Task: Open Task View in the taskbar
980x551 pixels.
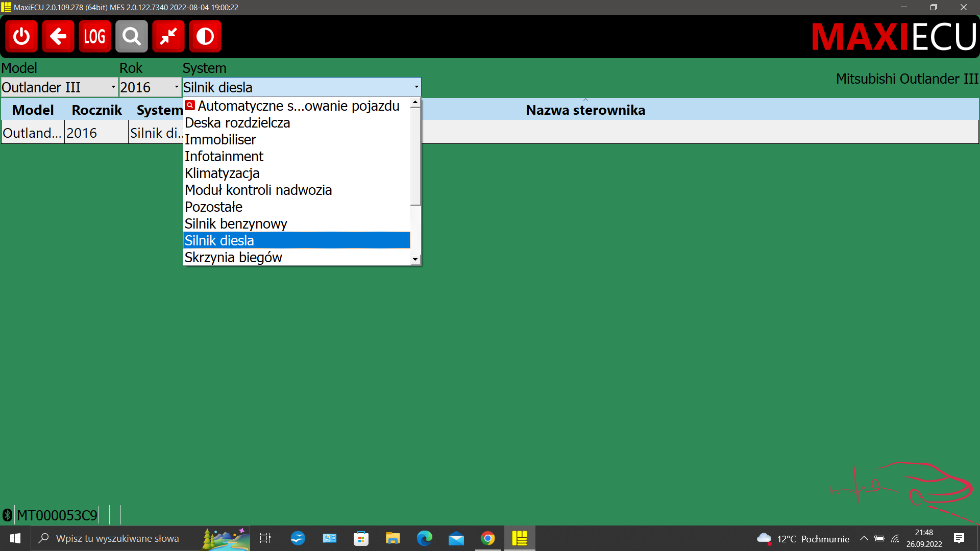Action: [265, 538]
